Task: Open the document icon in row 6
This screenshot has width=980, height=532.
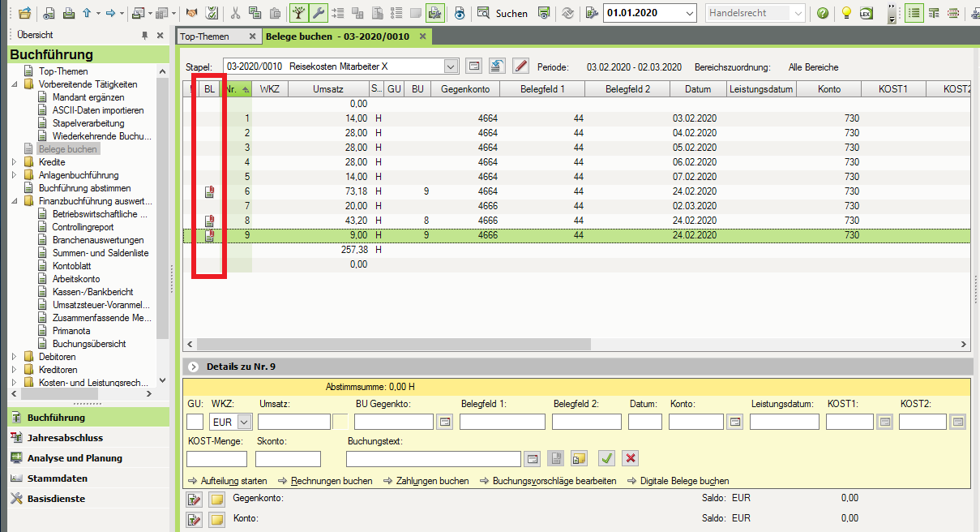Action: (209, 191)
